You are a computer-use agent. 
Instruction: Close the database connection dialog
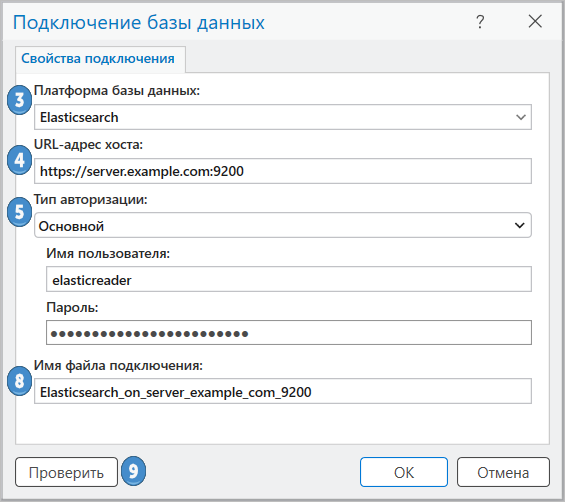[535, 21]
